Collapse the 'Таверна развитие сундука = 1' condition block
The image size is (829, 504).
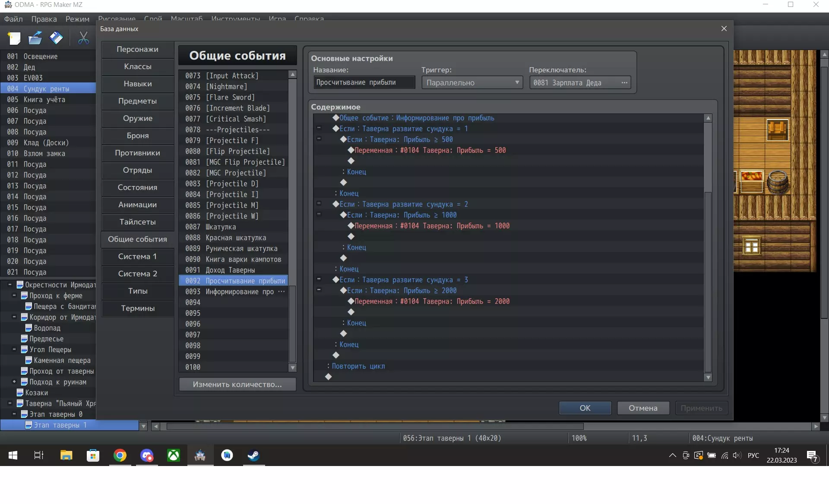coord(319,128)
